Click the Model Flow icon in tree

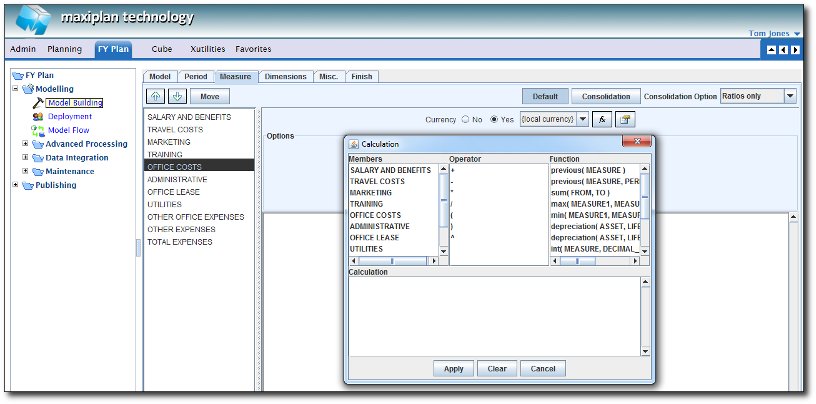tap(38, 130)
